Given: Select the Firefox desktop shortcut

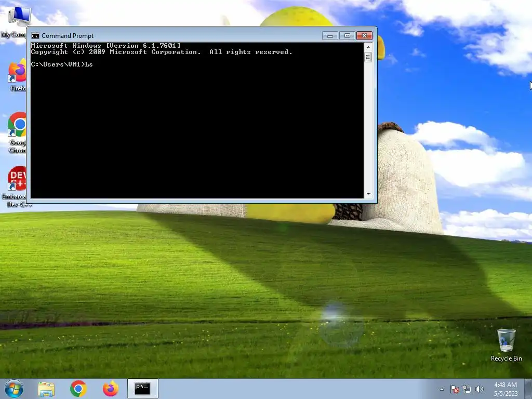Looking at the screenshot, I should tap(17, 75).
